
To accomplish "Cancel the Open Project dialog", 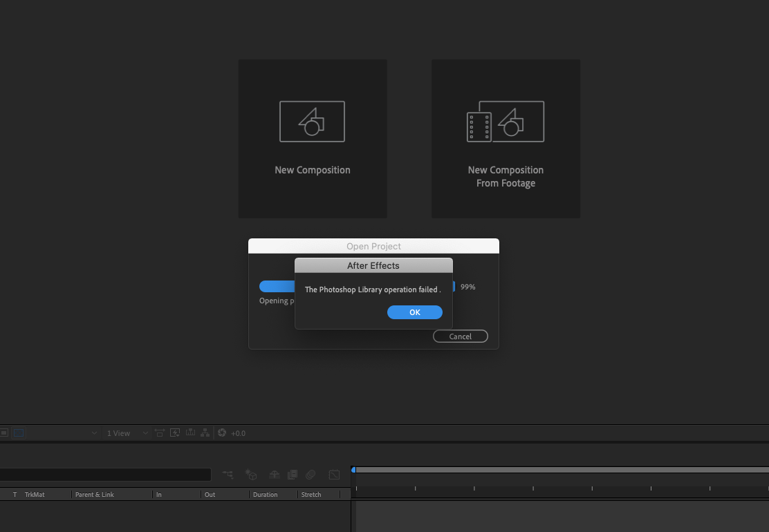I will [x=460, y=336].
